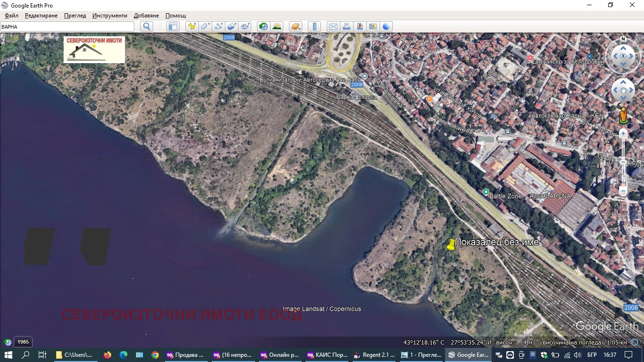Toggle historical imagery with the 1985 button
The height and width of the screenshot is (362, 644).
click(23, 342)
